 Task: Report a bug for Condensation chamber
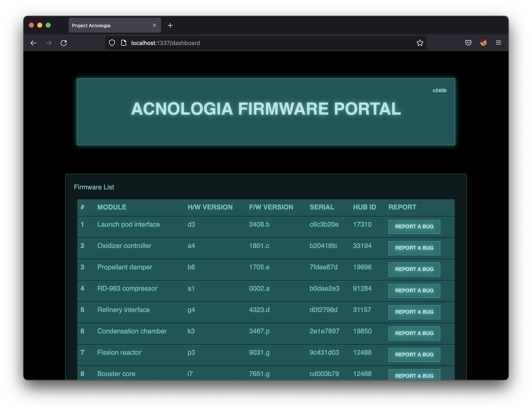tap(414, 333)
